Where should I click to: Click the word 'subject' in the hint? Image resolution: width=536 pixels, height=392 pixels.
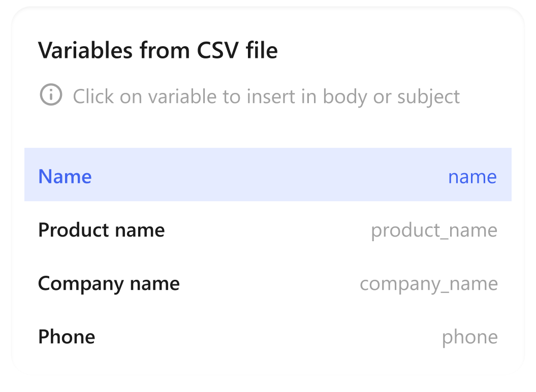coord(429,96)
